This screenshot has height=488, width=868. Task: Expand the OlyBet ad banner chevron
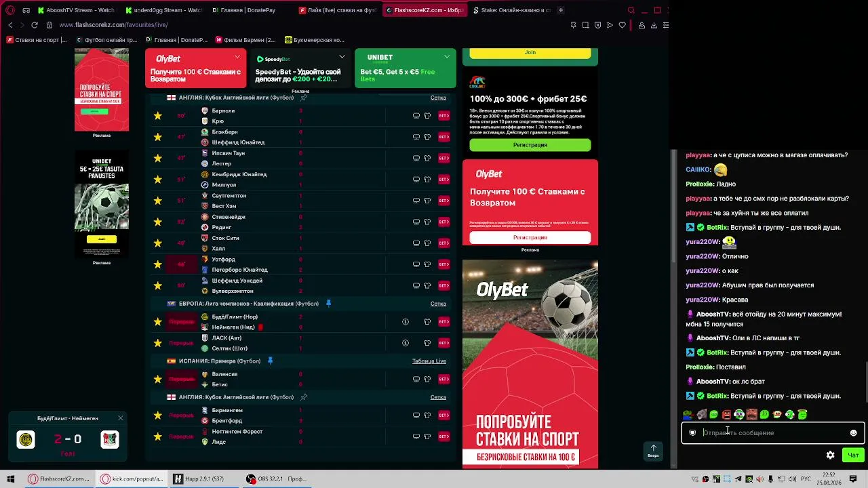(237, 57)
